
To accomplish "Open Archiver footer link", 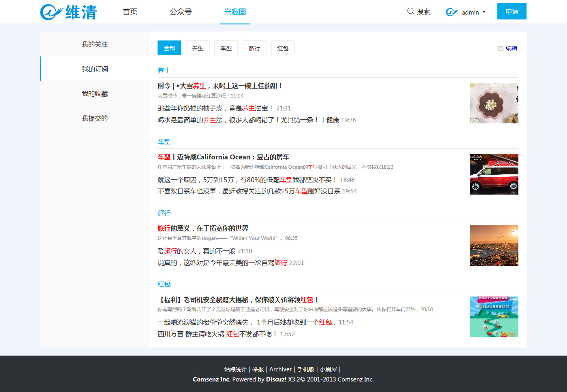I will (x=280, y=369).
